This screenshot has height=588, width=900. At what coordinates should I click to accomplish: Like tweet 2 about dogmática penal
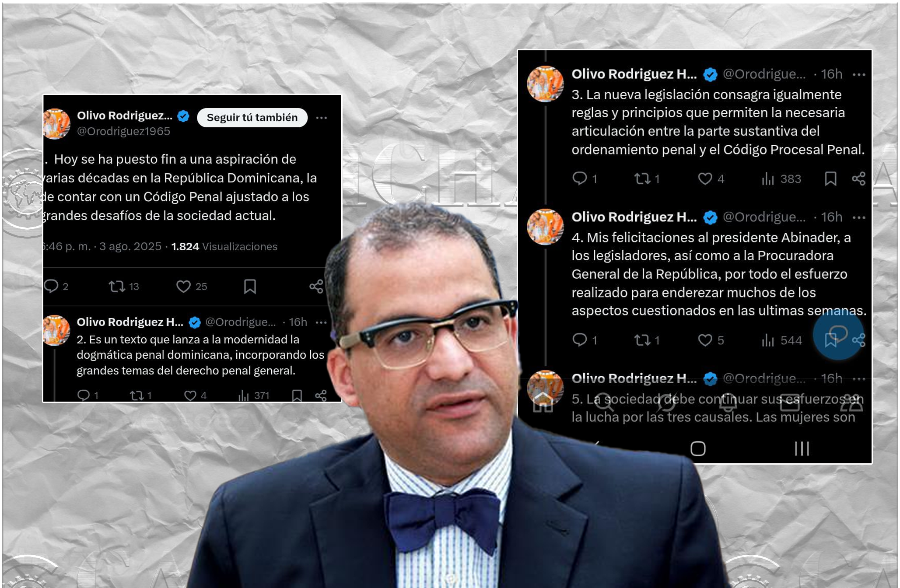(x=190, y=395)
